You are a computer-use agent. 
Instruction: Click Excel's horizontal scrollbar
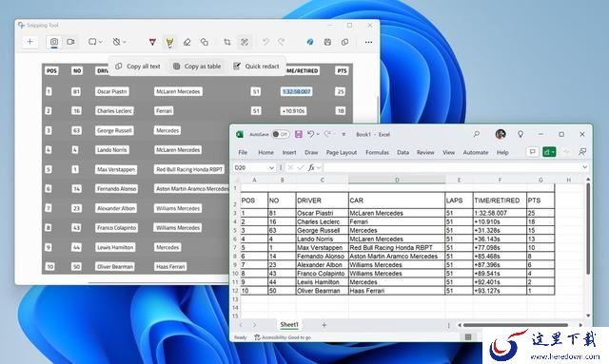pos(515,325)
